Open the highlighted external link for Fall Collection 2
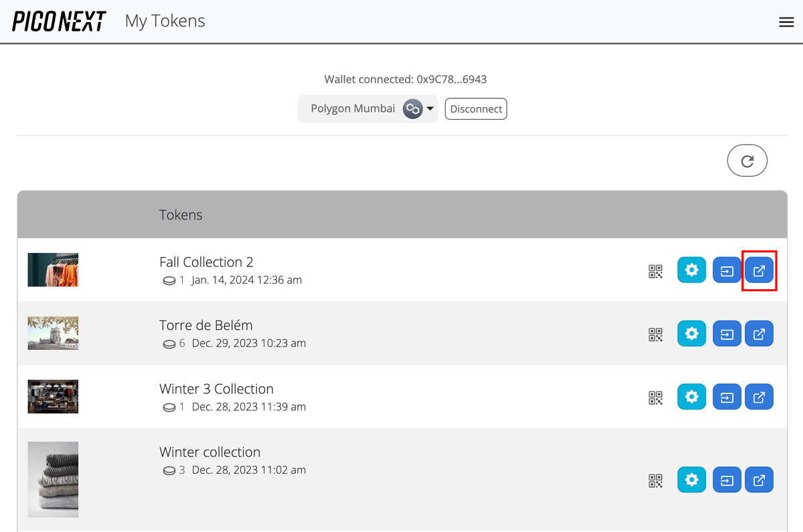This screenshot has height=532, width=803. (759, 270)
